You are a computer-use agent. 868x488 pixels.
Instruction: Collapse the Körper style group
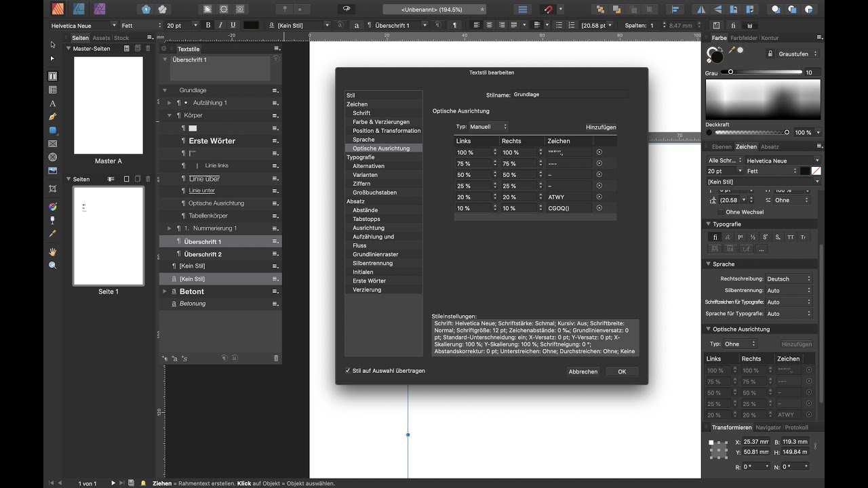tap(170, 115)
